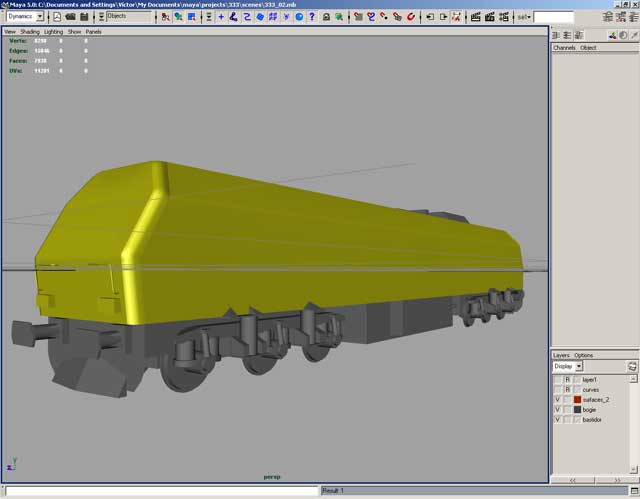The height and width of the screenshot is (499, 640).
Task: Click the first channel box layout icon
Action: click(557, 35)
